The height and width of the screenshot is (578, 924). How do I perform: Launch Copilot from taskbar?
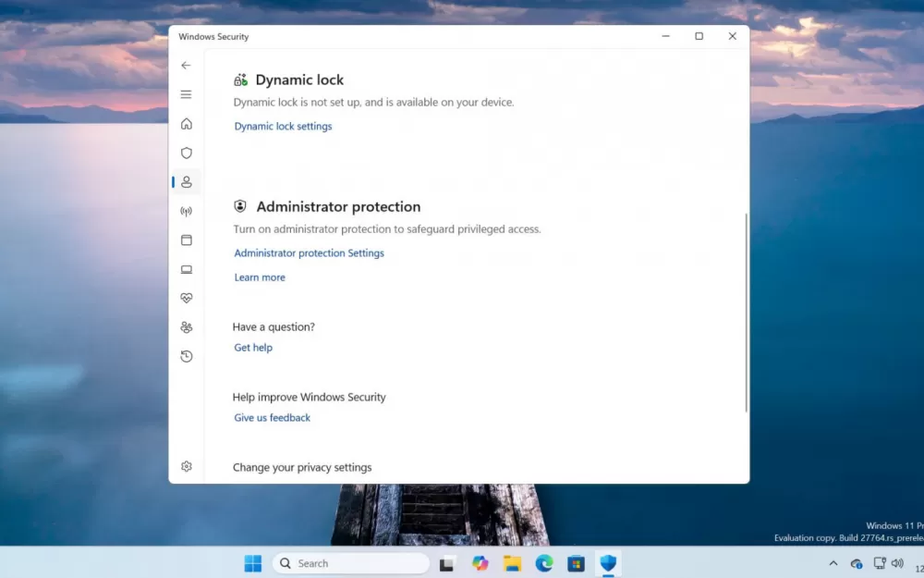(480, 563)
